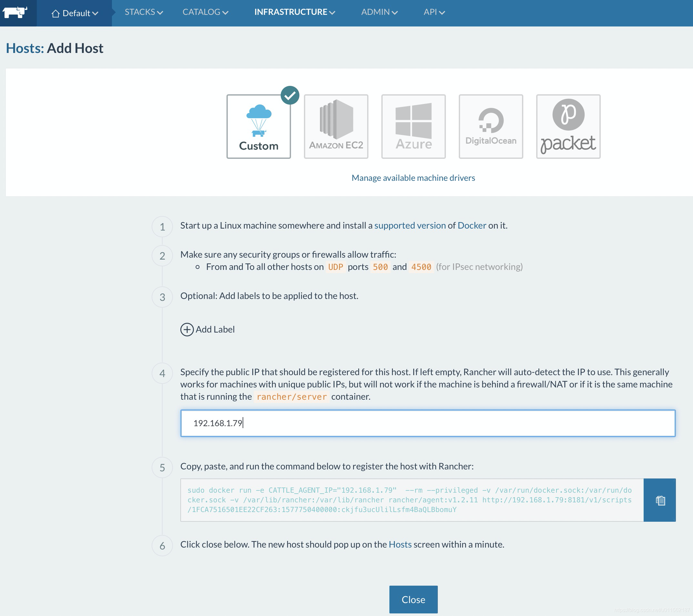Image resolution: width=693 pixels, height=616 pixels.
Task: Select the Custom host driver tile
Action: pyautogui.click(x=258, y=127)
